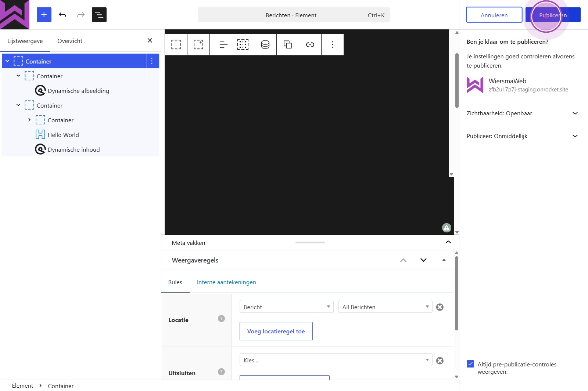Image resolution: width=588 pixels, height=391 pixels.
Task: Open the Kies... exclude dropdown
Action: [336, 360]
